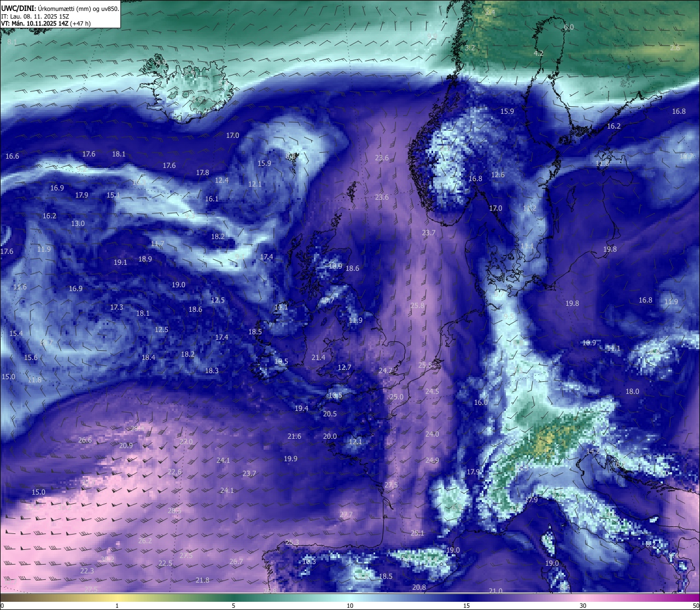Click the 22.3 value label
The width and height of the screenshot is (700, 610).
pyautogui.click(x=87, y=571)
